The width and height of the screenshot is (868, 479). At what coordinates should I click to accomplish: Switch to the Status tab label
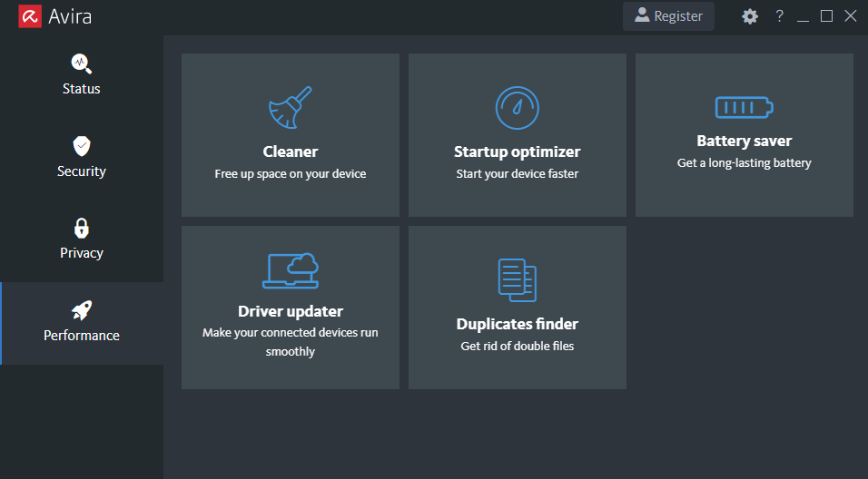point(82,89)
